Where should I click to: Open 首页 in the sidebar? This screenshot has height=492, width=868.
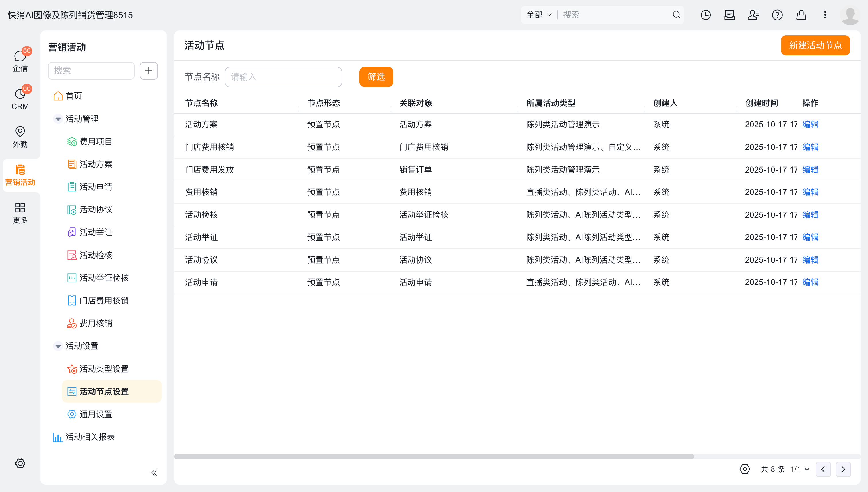coord(67,96)
